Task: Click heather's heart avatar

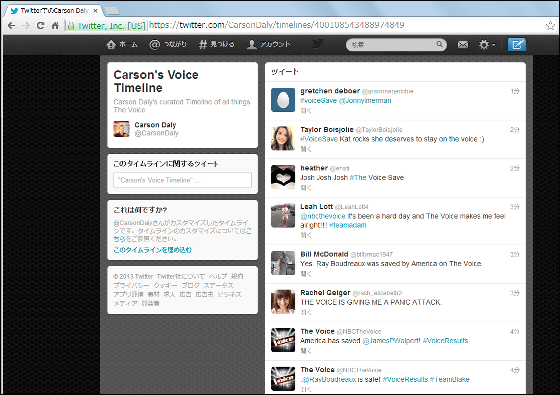Action: pyautogui.click(x=283, y=177)
